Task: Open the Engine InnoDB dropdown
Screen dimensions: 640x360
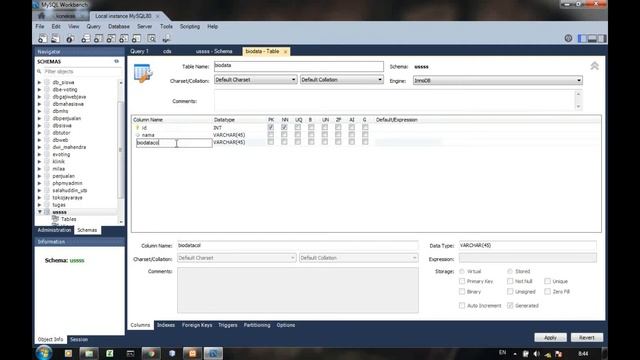Action: point(498,80)
